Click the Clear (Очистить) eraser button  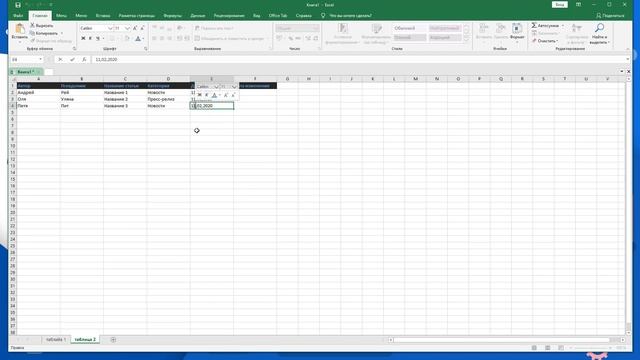click(544, 41)
